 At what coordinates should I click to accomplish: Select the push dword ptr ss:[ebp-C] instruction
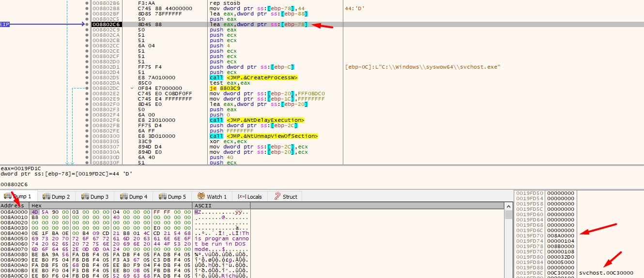[x=252, y=67]
